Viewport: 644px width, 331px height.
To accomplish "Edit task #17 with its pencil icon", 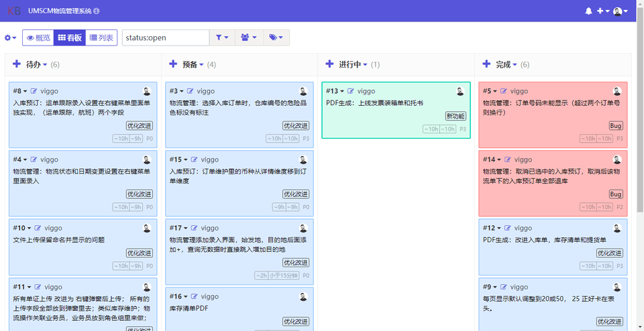I will click(x=195, y=228).
